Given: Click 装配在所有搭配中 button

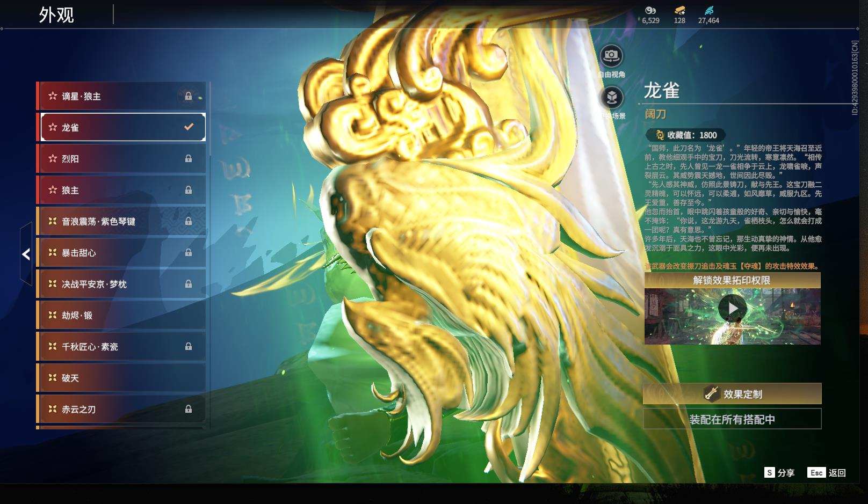Looking at the screenshot, I should tap(732, 419).
